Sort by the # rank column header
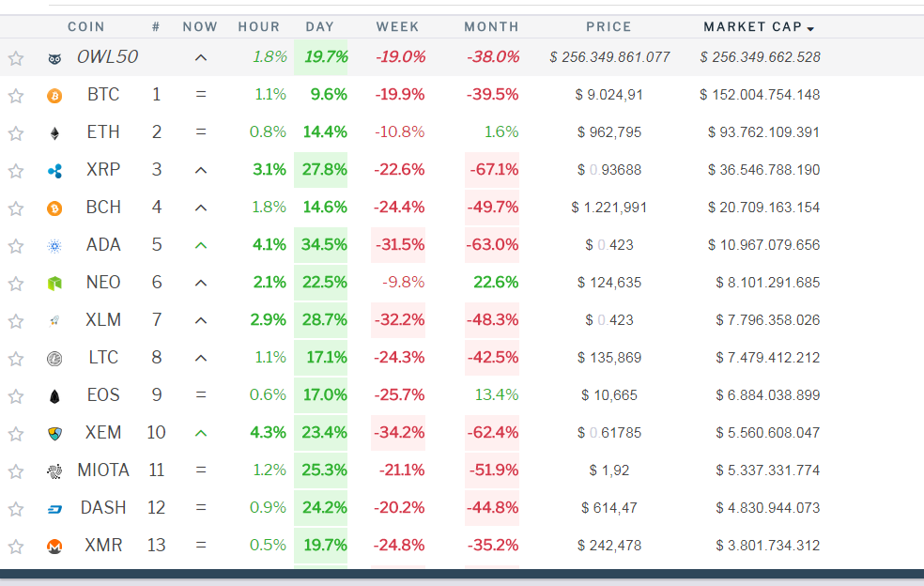This screenshot has height=586, width=924. (x=156, y=27)
